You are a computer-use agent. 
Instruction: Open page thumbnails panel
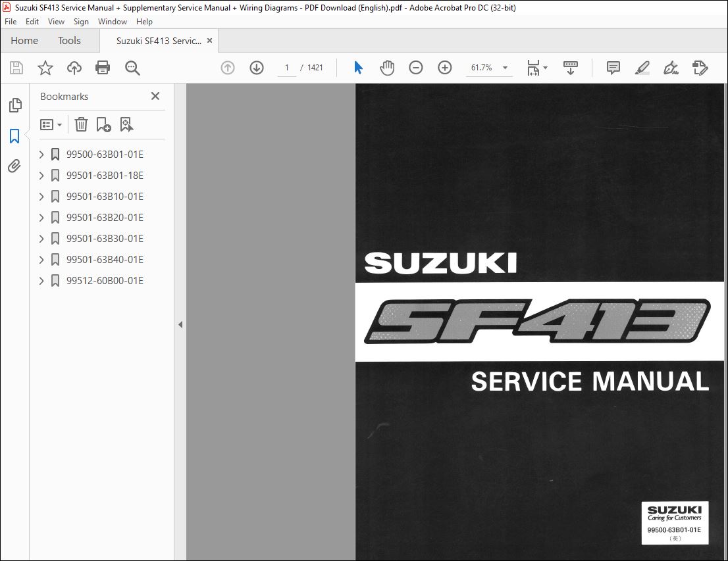coord(15,105)
